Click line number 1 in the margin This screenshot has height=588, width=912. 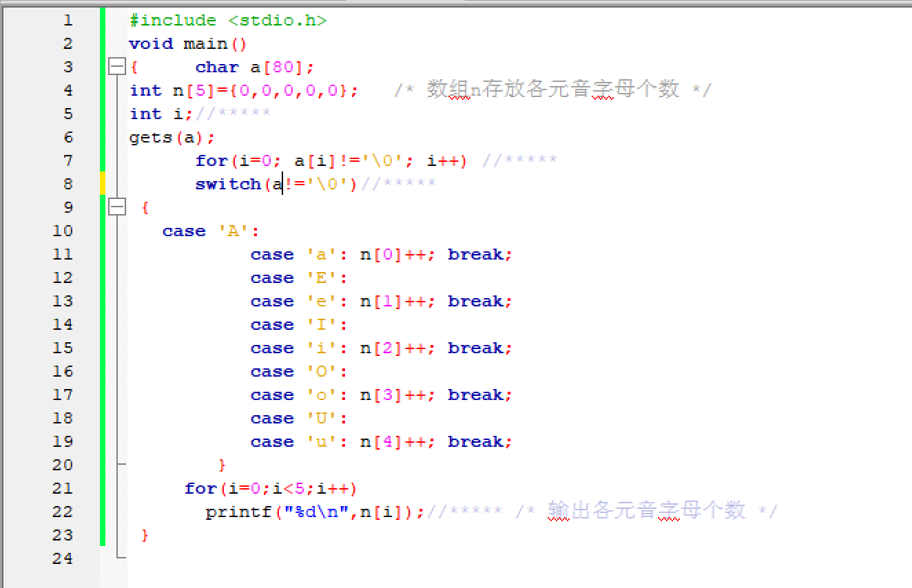tap(67, 21)
